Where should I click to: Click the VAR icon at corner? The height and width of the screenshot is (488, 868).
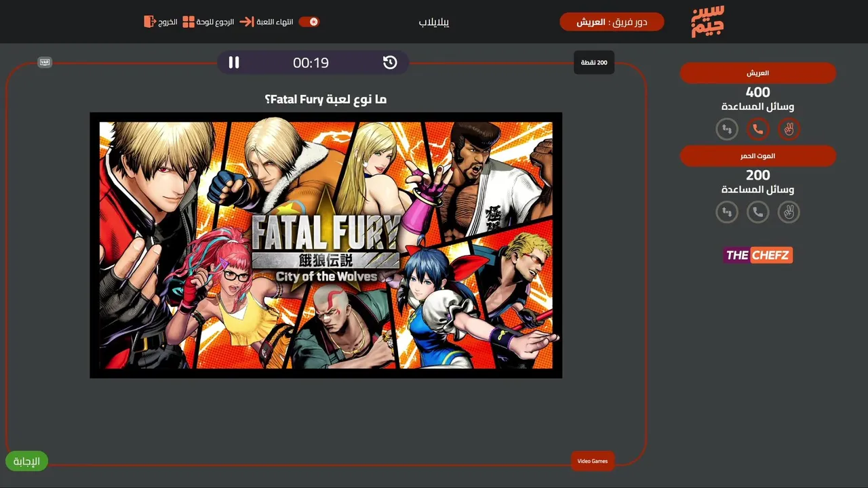click(45, 62)
